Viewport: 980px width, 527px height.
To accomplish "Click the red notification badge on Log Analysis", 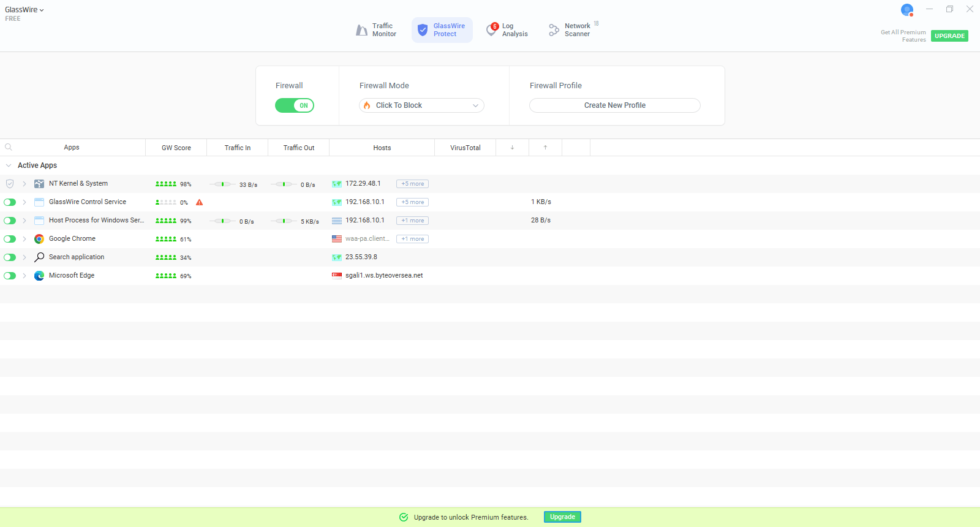I will click(x=495, y=26).
